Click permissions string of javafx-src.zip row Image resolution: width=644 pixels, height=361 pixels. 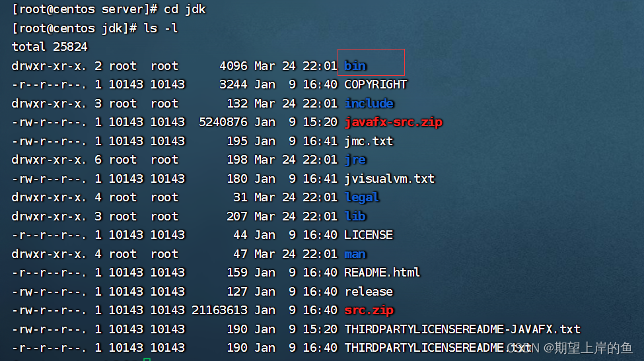49,122
